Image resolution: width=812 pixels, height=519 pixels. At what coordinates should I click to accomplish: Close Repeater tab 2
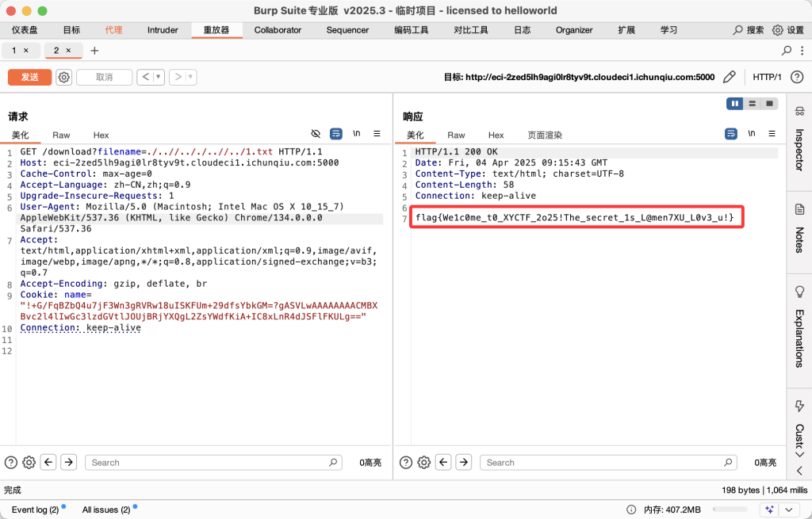[68, 50]
